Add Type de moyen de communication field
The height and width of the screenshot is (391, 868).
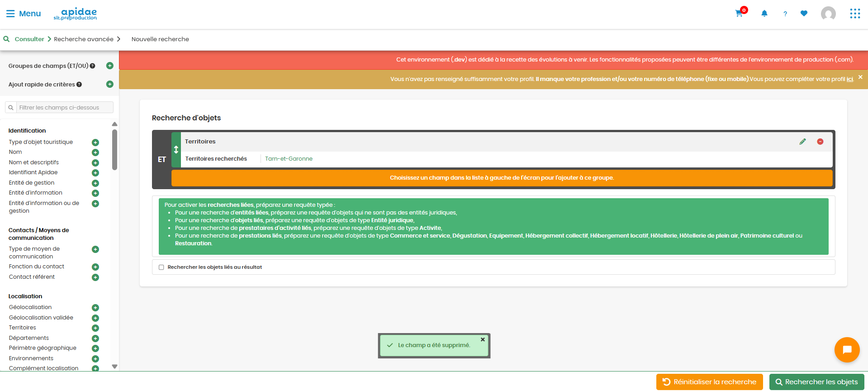[x=95, y=249]
